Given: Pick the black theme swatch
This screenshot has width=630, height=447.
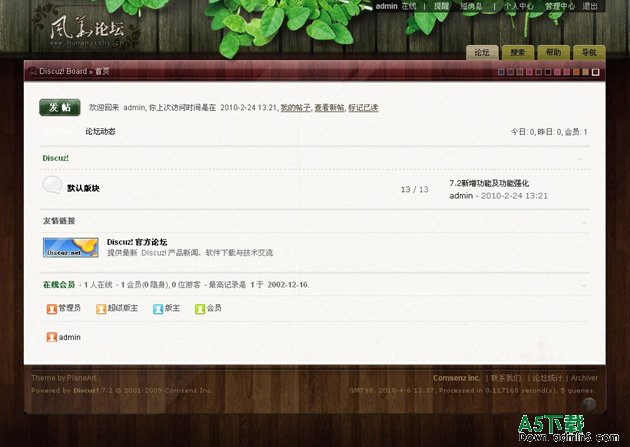Looking at the screenshot, I should (548, 72).
